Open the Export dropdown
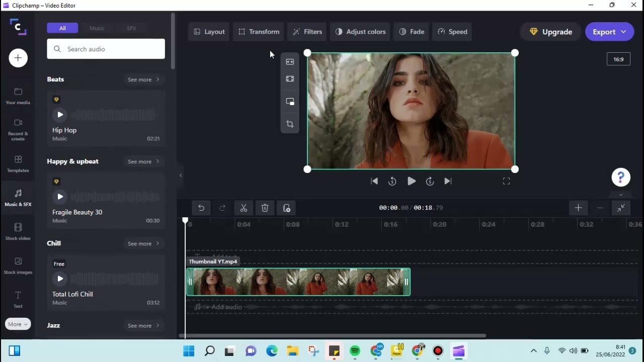 pyautogui.click(x=609, y=32)
